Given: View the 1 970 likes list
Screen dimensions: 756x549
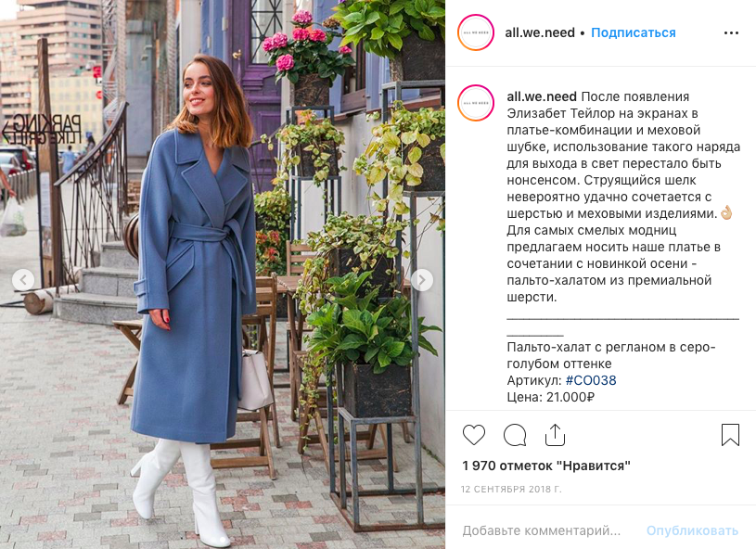Looking at the screenshot, I should coord(546,466).
